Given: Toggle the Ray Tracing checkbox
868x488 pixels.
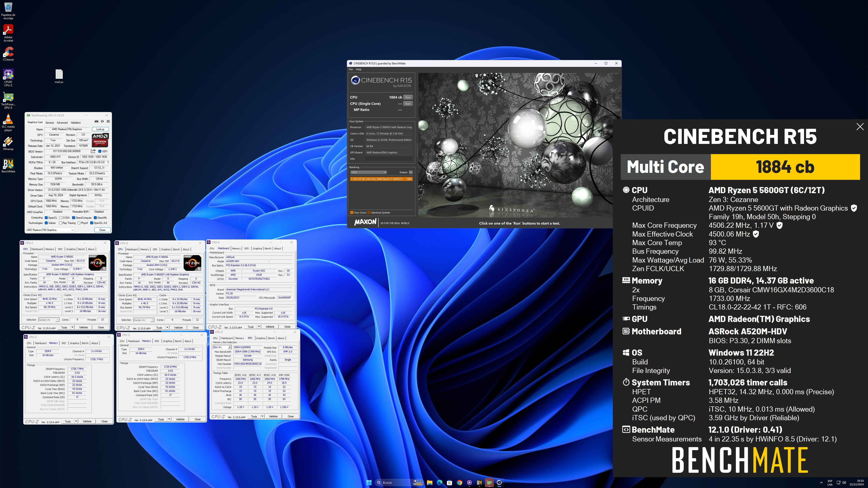Looking at the screenshot, I should 61,223.
